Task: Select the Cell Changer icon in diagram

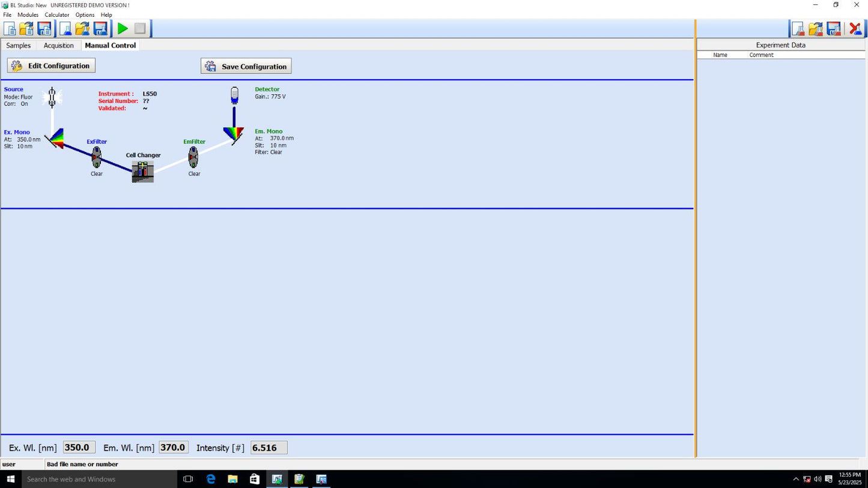Action: coord(142,172)
